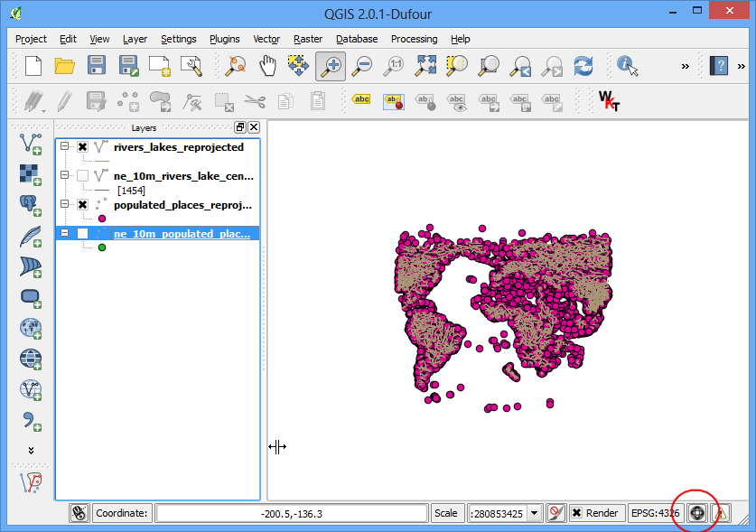
Task: Activate the Zoom In magnifier tool
Action: coord(331,66)
